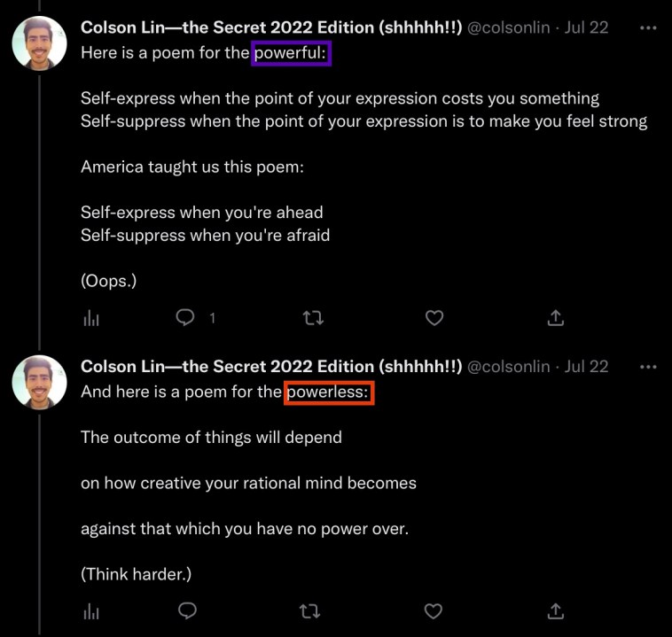Like the powerless poem tweet
This screenshot has width=672, height=637.
434,610
